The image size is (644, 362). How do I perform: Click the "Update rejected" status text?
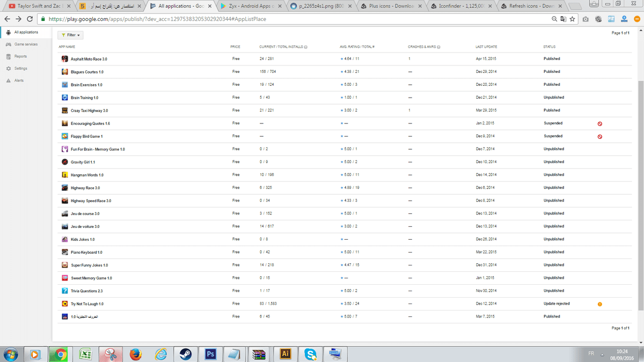(x=557, y=304)
